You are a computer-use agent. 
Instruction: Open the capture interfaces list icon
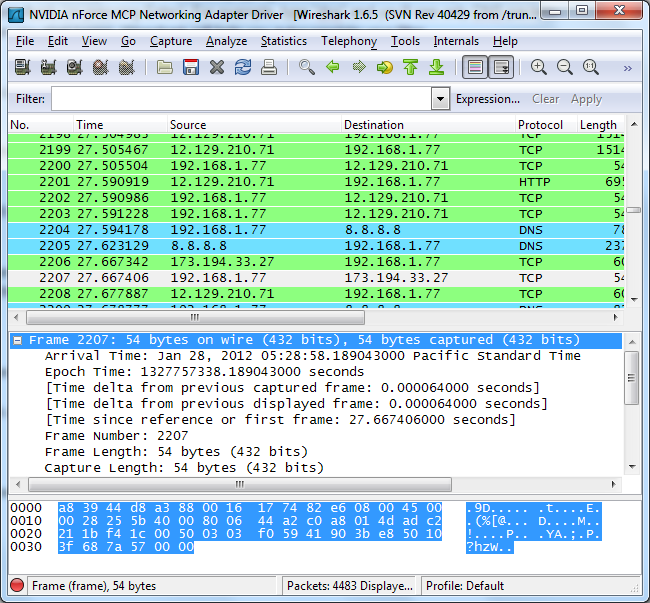click(x=22, y=68)
